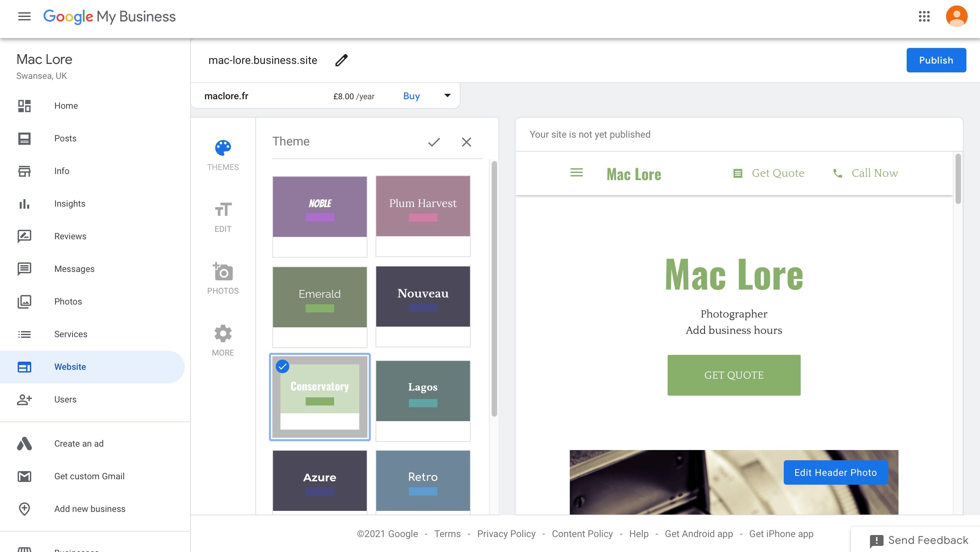Screen dimensions: 980x552
Task: Select the Posts sidebar icon
Action: (x=24, y=138)
